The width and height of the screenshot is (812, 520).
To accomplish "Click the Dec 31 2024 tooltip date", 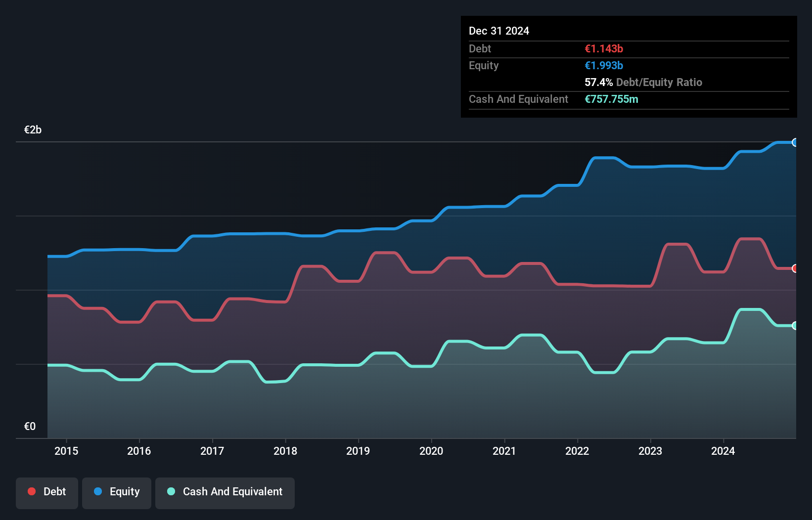I will (499, 31).
